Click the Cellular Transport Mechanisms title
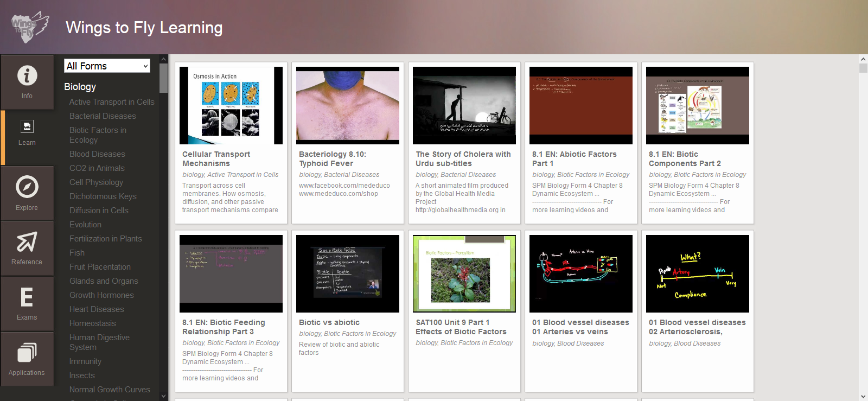 [216, 159]
